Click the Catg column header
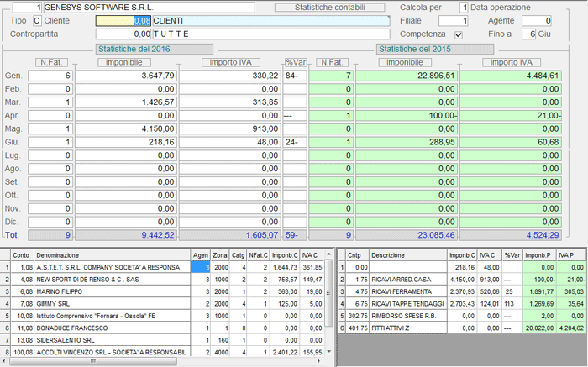Screen dimensions: 588x367 238,255
